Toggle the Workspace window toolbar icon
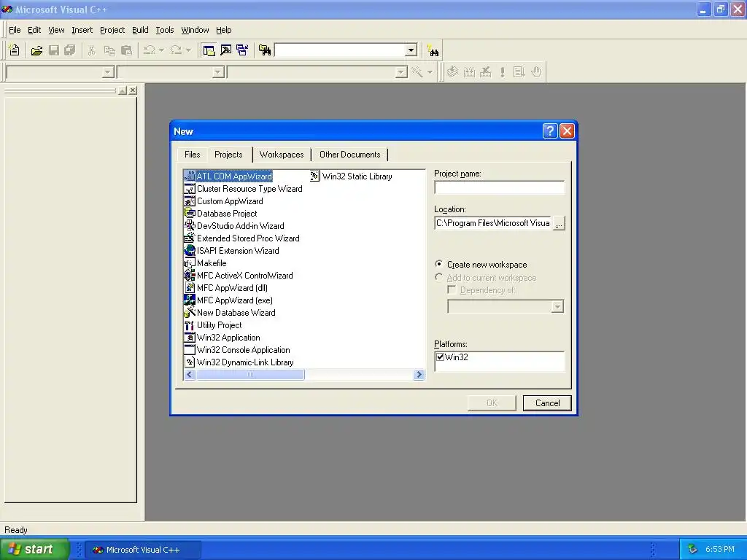747x560 pixels. [209, 50]
